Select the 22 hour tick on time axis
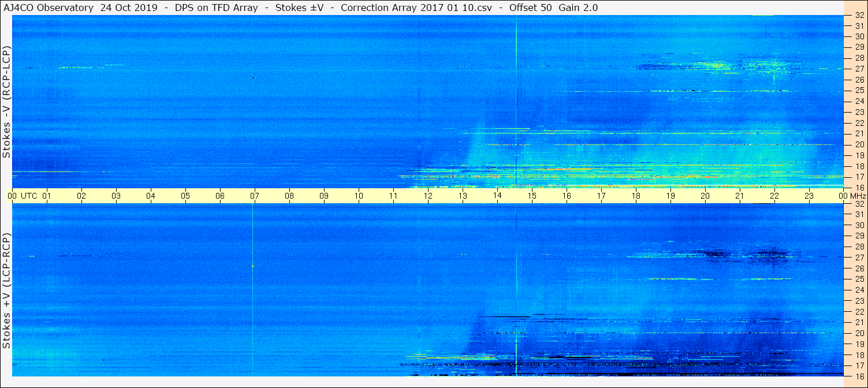 (774, 196)
